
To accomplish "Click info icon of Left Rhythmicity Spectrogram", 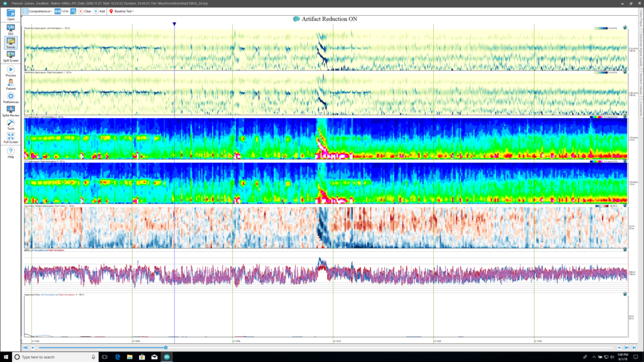I will click(625, 28).
